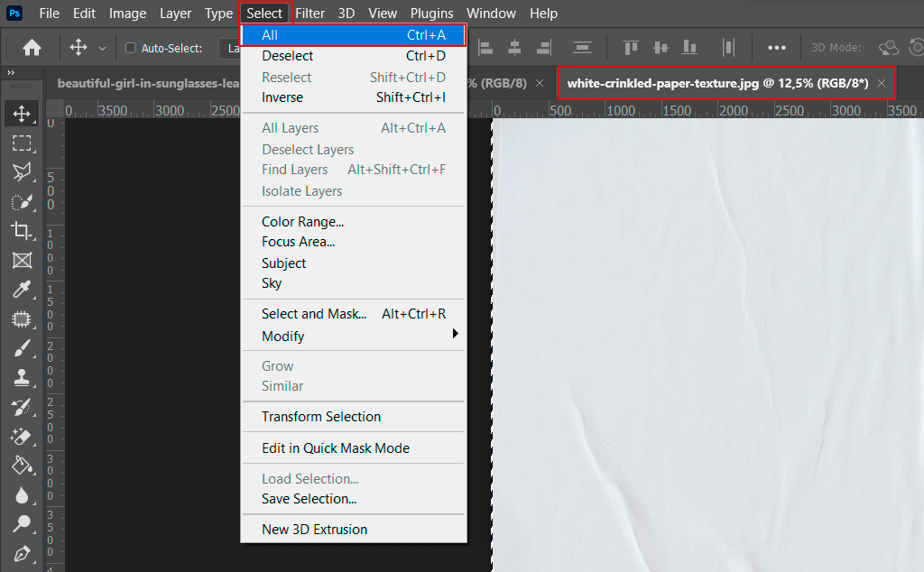924x572 pixels.
Task: Select the Rectangular Marquee tool
Action: (22, 143)
